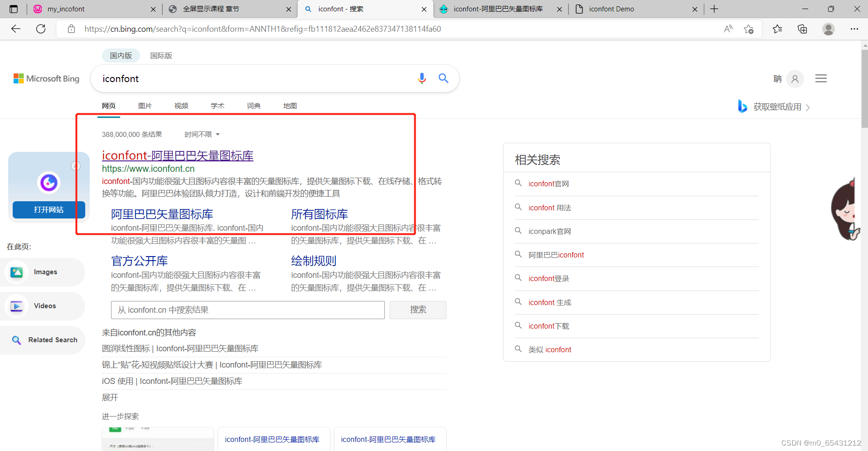Search related term iconfont 用法
This screenshot has height=451, width=868.
coord(550,208)
